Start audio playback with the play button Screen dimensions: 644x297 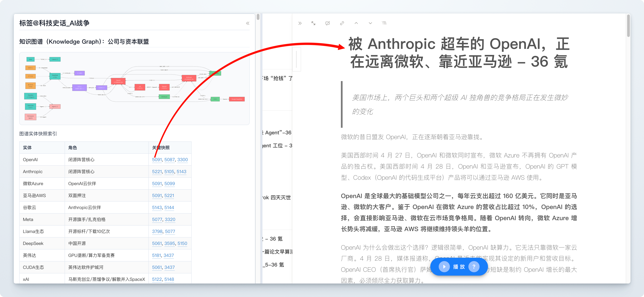pos(444,266)
